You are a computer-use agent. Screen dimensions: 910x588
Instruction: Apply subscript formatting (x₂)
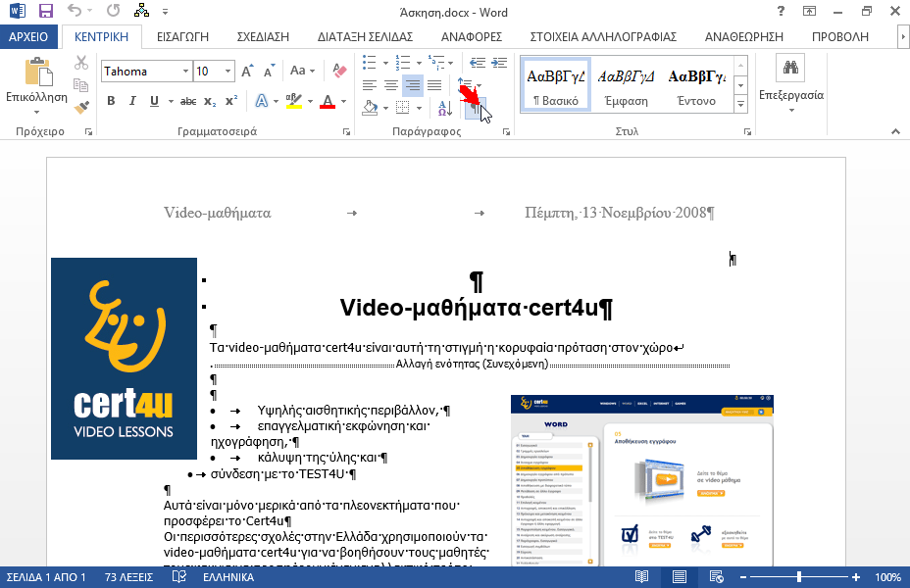pyautogui.click(x=210, y=102)
